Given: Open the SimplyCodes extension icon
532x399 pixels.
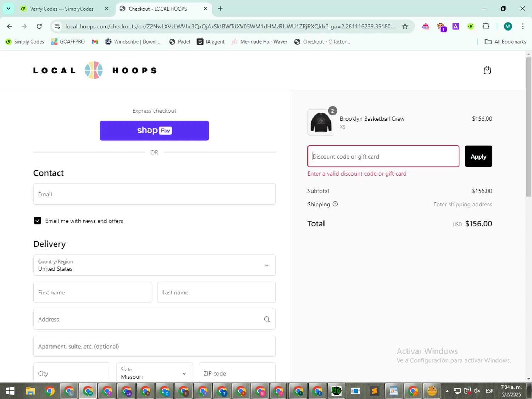Looking at the screenshot, I should pyautogui.click(x=471, y=26).
